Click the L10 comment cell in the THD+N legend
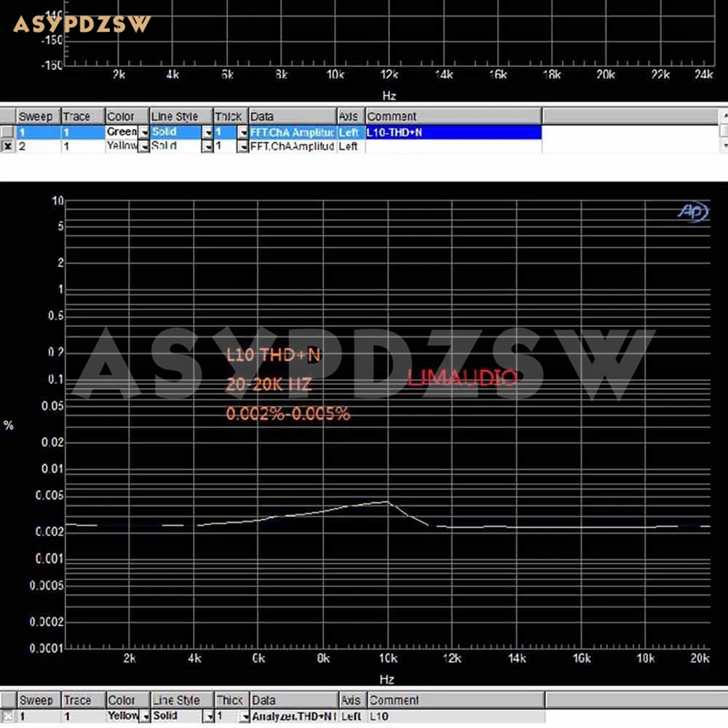Image resolution: width=728 pixels, height=728 pixels. (456, 716)
